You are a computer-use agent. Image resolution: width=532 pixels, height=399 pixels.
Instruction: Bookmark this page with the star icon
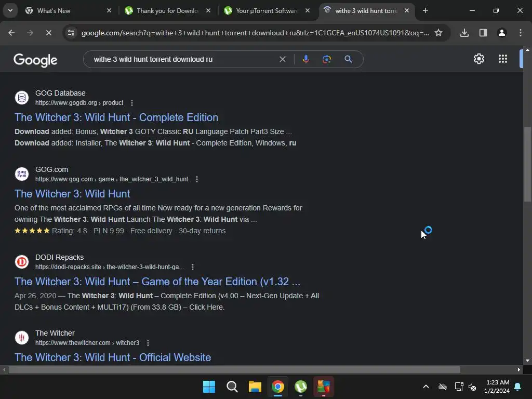[x=438, y=33]
